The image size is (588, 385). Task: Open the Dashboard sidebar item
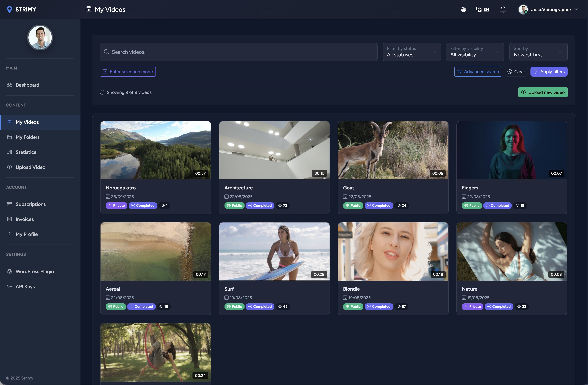pos(27,85)
